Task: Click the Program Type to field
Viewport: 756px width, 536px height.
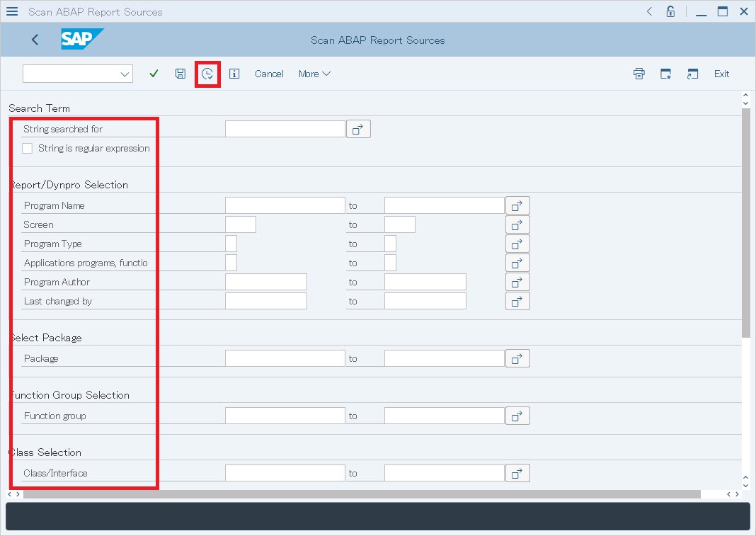Action: pos(390,244)
